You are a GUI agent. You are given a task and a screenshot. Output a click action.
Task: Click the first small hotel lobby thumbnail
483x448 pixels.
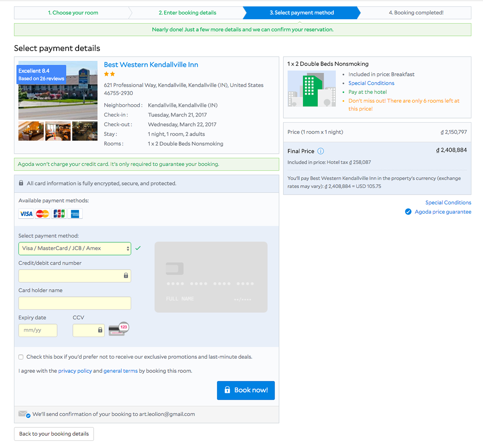(31, 131)
